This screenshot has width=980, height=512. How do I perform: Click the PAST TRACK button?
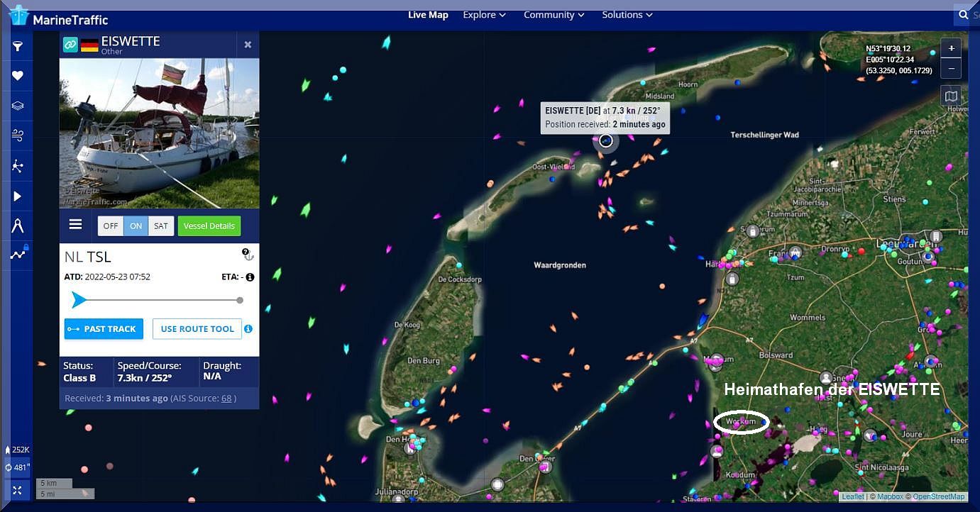click(104, 329)
